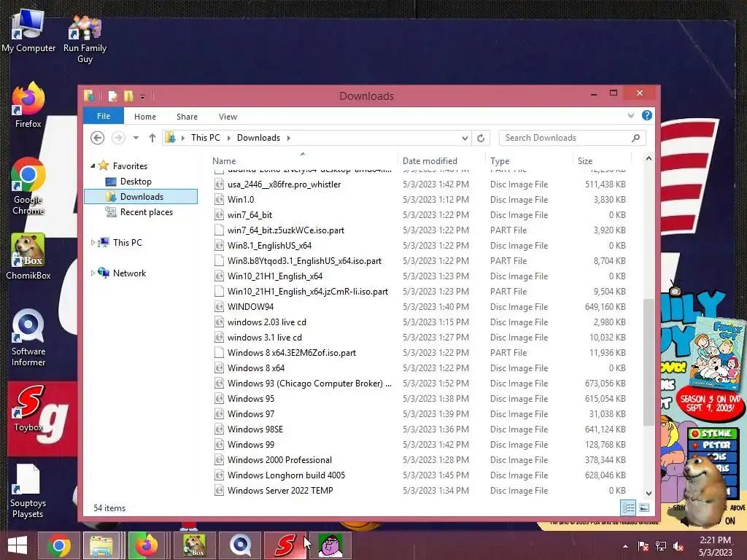Screen dimensions: 747x560
Task: Click the Properties quick access icon
Action: (x=112, y=96)
